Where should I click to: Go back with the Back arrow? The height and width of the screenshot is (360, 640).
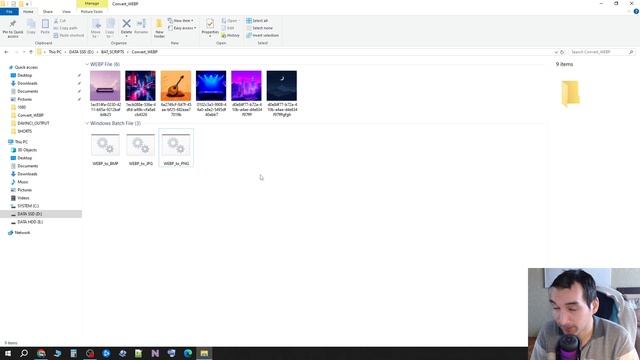(x=6, y=52)
